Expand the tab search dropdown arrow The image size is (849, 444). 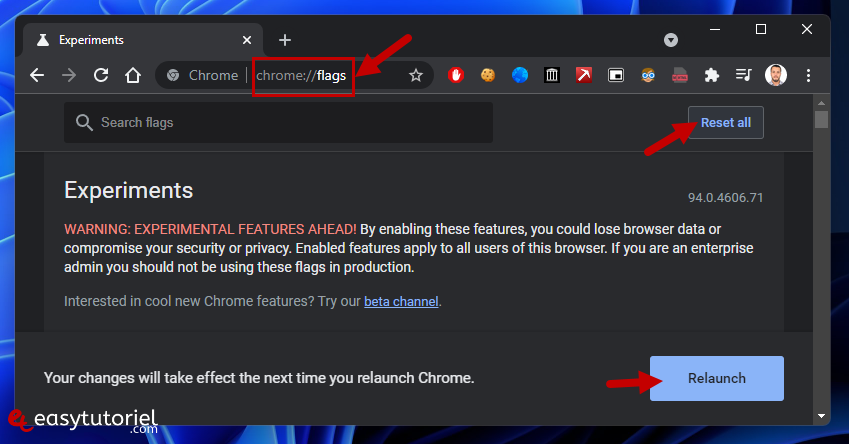[x=671, y=40]
